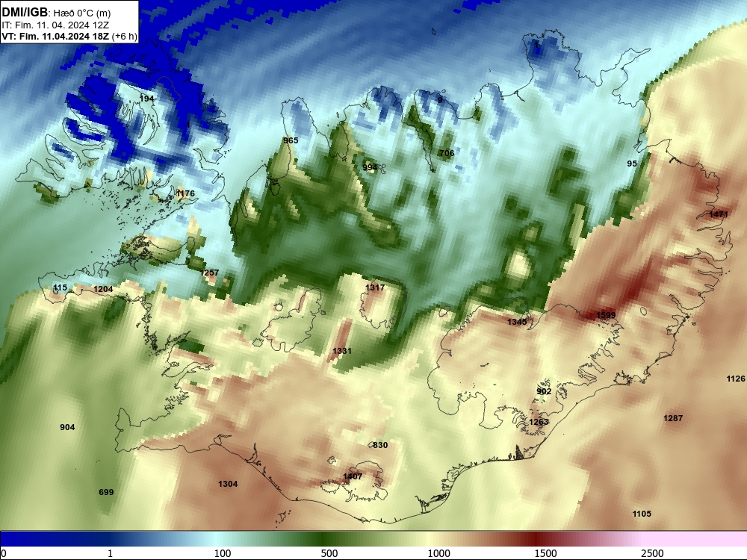This screenshot has height=560, width=747.
Task: Click the DMI/IGB title text
Action: click(x=25, y=13)
